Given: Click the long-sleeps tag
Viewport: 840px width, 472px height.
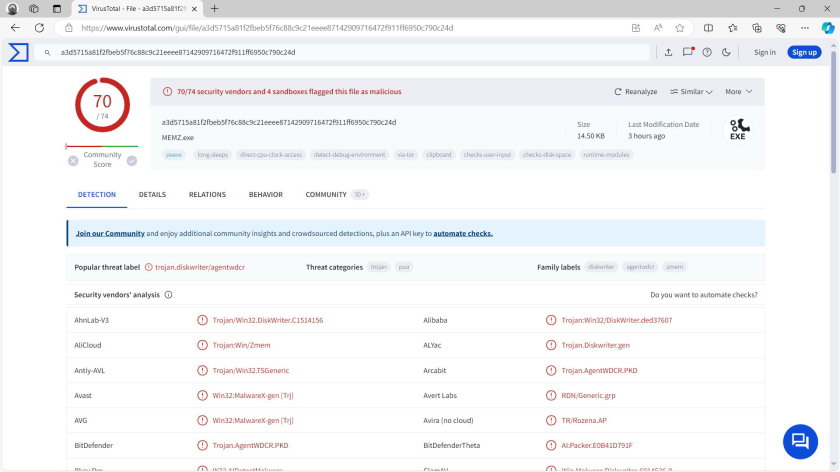Looking at the screenshot, I should (x=213, y=155).
